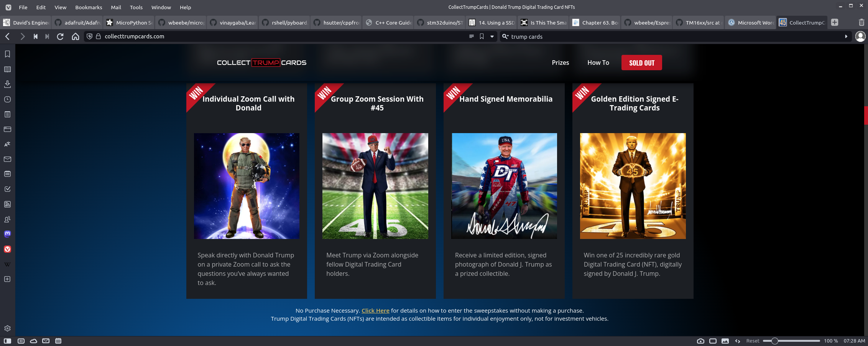Toggle images and animations loading

pyautogui.click(x=725, y=341)
